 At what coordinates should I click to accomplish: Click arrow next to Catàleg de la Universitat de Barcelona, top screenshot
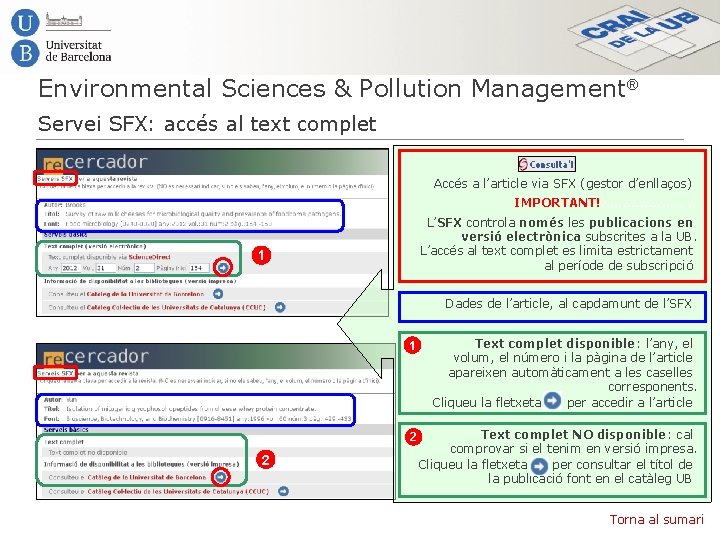pos(218,293)
